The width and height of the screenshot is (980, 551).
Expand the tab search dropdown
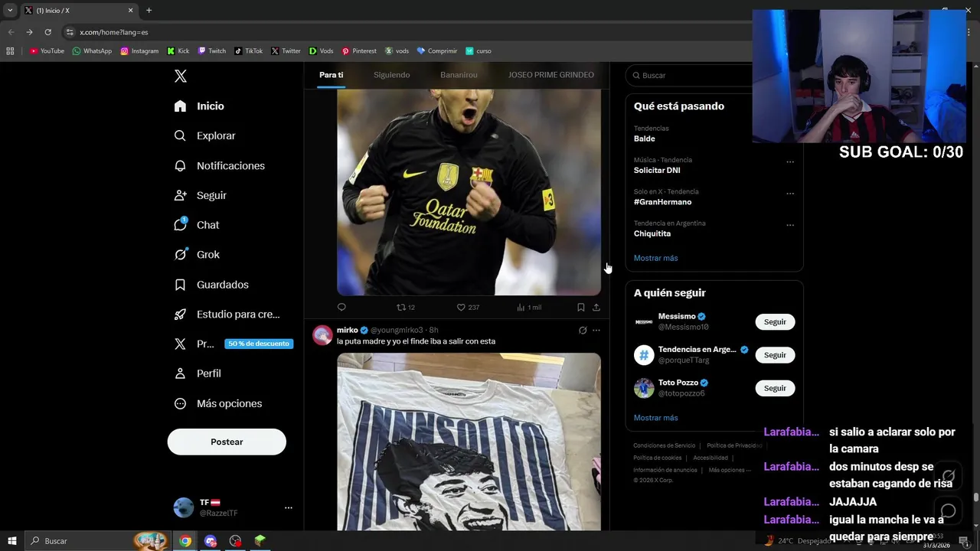(x=10, y=10)
